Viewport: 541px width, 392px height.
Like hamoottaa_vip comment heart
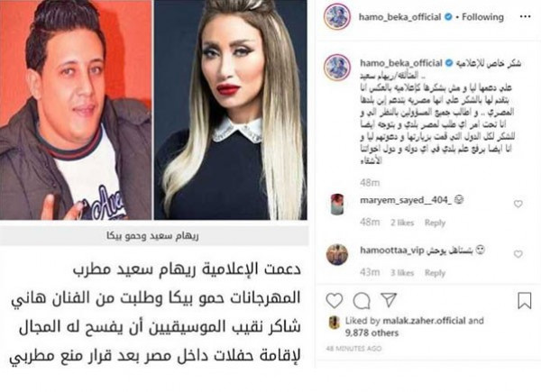[518, 254]
